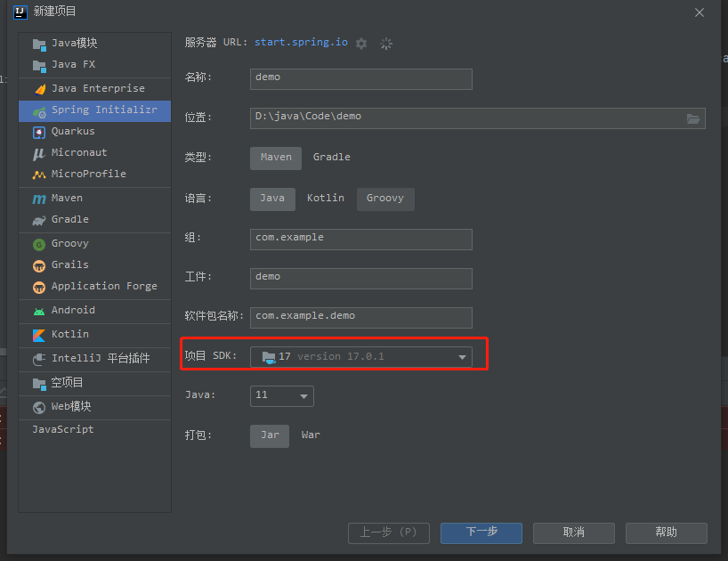Select MicroProfile project type
728x561 pixels.
pos(94,175)
